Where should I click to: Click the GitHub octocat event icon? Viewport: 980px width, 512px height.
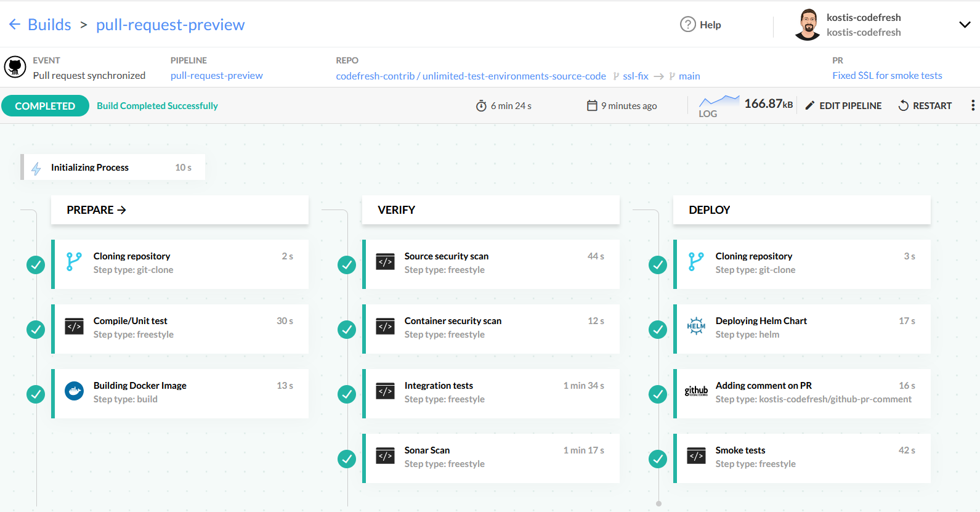pos(15,67)
